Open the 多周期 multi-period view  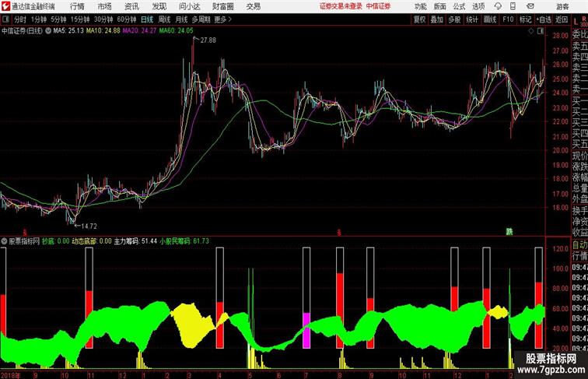[201, 19]
